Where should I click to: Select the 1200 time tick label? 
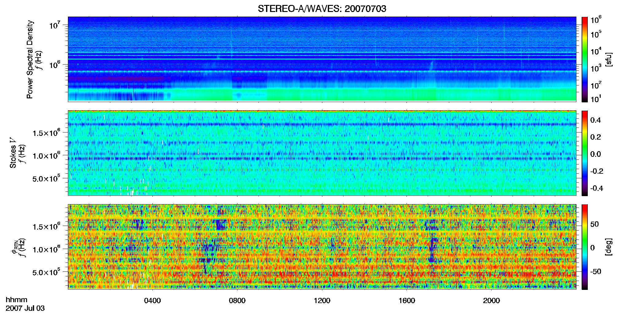pos(322,301)
